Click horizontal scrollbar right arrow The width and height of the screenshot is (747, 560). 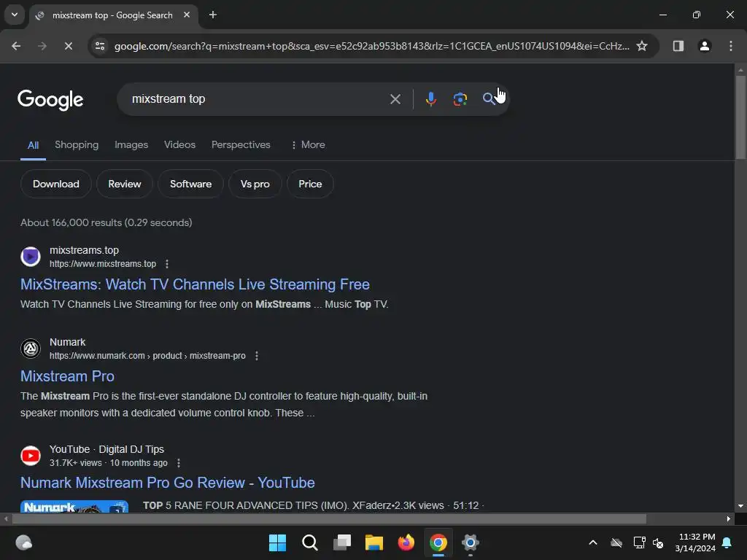[x=729, y=518]
